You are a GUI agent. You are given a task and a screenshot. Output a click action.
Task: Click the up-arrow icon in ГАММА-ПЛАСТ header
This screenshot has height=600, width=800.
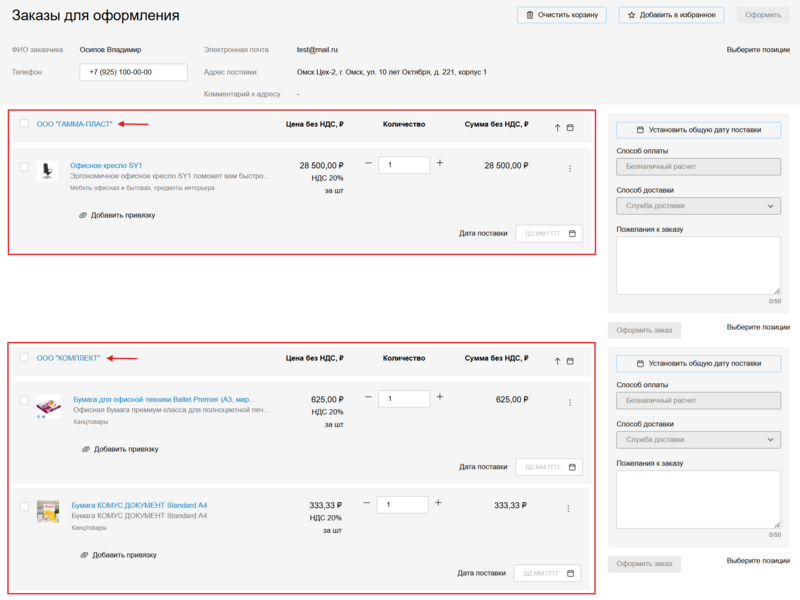tap(557, 127)
